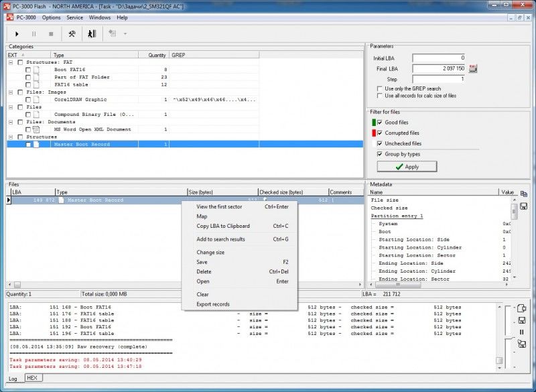Image resolution: width=536 pixels, height=392 pixels.
Task: Click the Metadata horizontal scrollbar thumb
Action: point(398,284)
